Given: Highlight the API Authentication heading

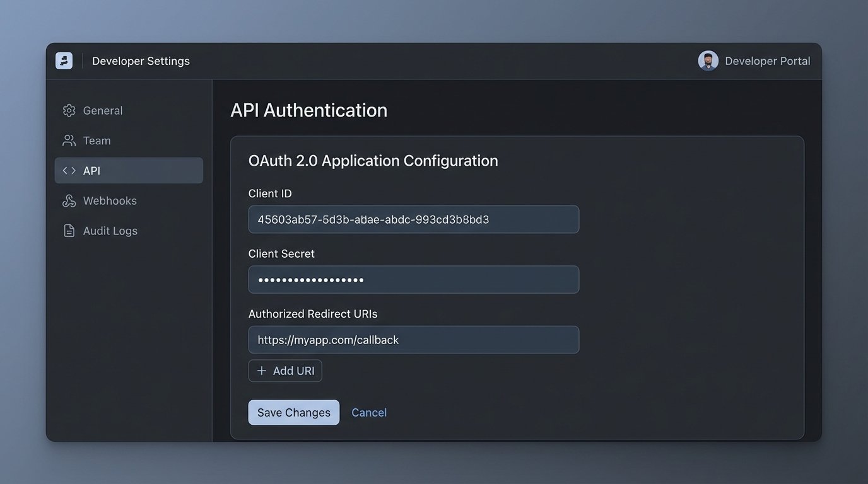Looking at the screenshot, I should click(x=308, y=110).
